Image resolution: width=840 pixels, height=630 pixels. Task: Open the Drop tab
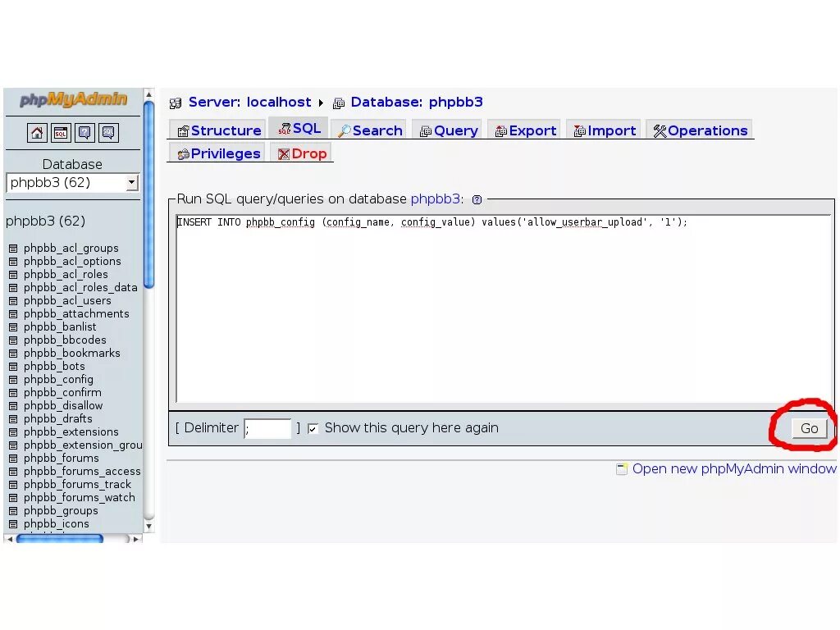[302, 153]
